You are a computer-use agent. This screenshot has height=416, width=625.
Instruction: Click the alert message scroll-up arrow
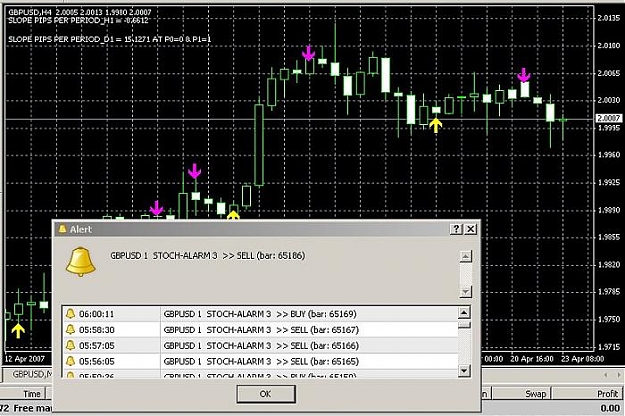coord(466,256)
